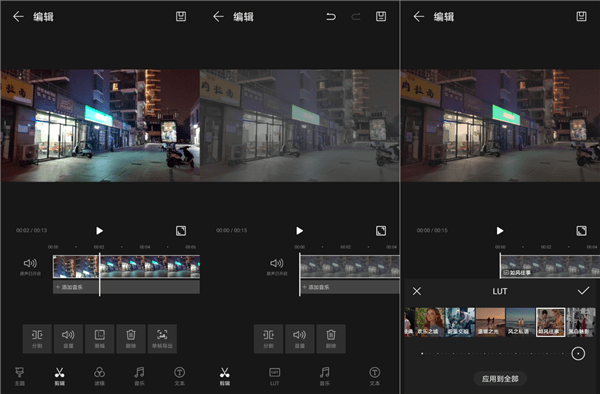Delete clip trash button on middle screen

point(331,339)
